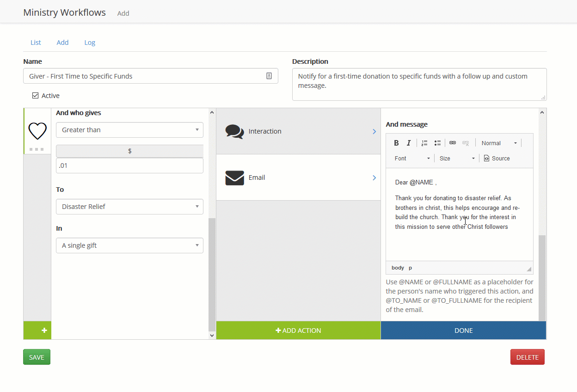Screen dimensions: 577x392
Task: Toggle bold formatting in message editor
Action: tap(396, 143)
